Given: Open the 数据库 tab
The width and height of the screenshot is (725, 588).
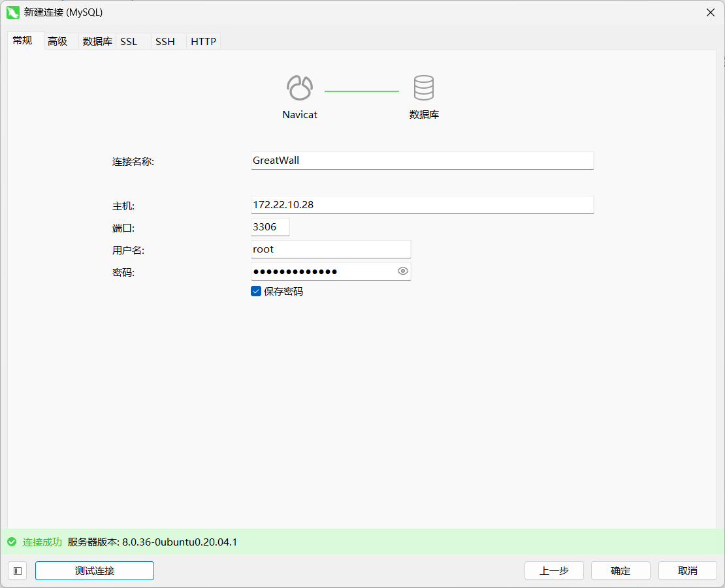Looking at the screenshot, I should (97, 41).
